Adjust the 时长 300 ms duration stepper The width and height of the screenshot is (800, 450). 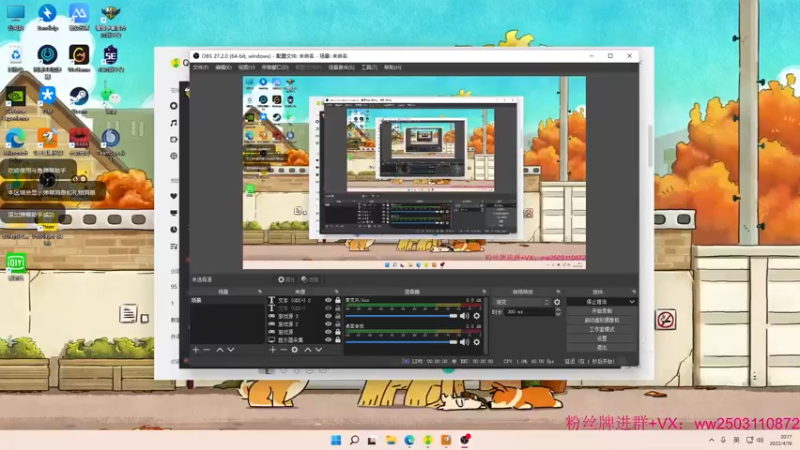tap(559, 312)
